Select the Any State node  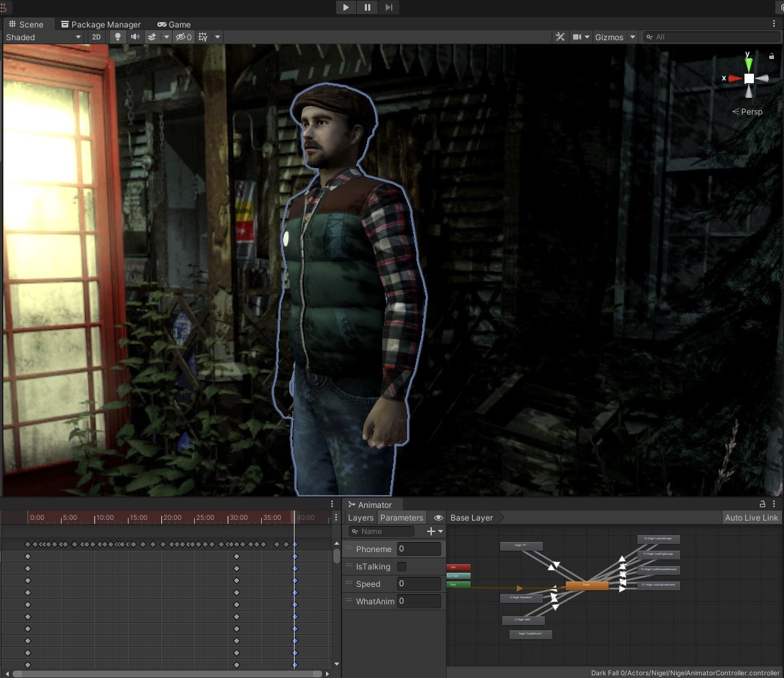(459, 576)
